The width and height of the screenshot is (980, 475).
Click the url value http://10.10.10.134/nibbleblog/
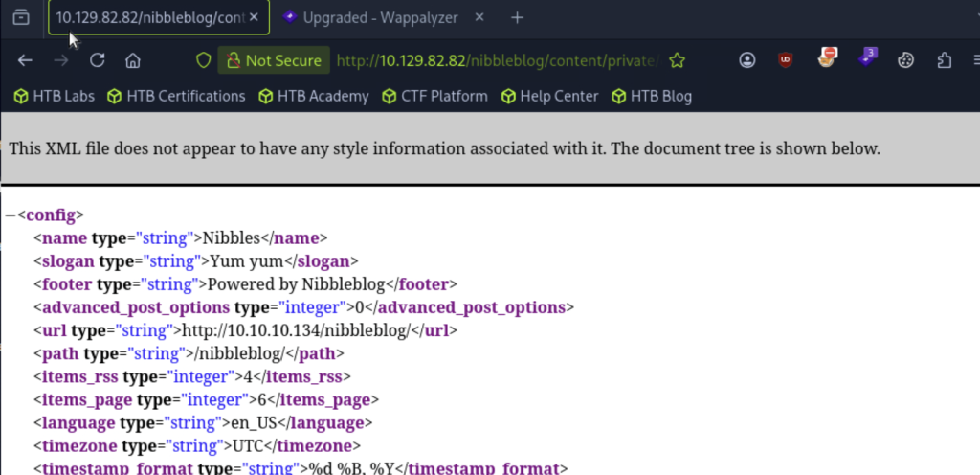point(297,330)
